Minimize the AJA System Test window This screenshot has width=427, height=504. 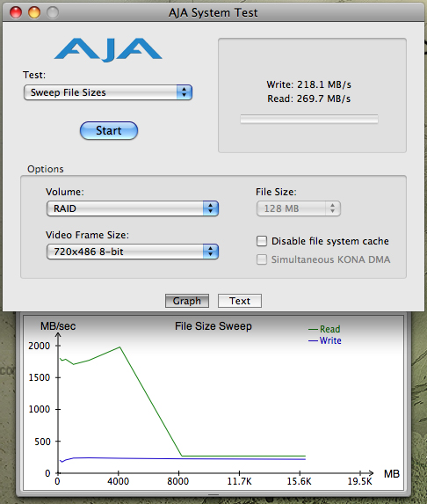(34, 12)
